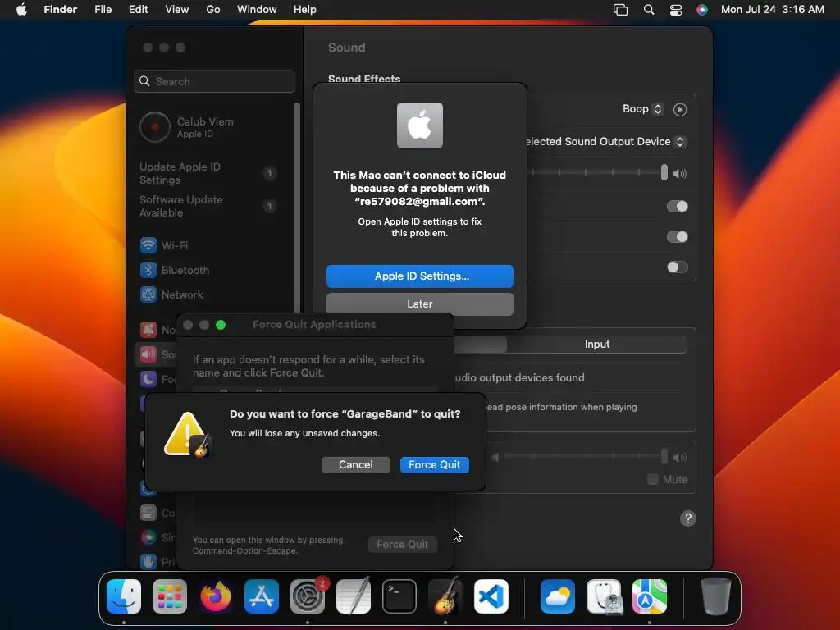This screenshot has width=840, height=630.
Task: Cancel the GarageBand force quit prompt
Action: pyautogui.click(x=356, y=465)
